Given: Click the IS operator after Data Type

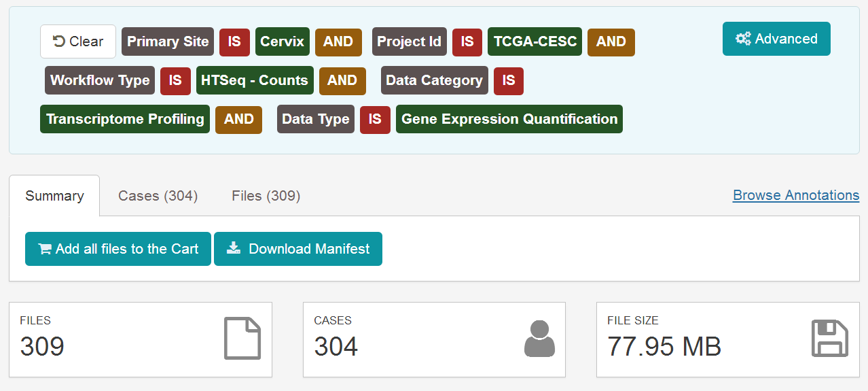Looking at the screenshot, I should (375, 119).
